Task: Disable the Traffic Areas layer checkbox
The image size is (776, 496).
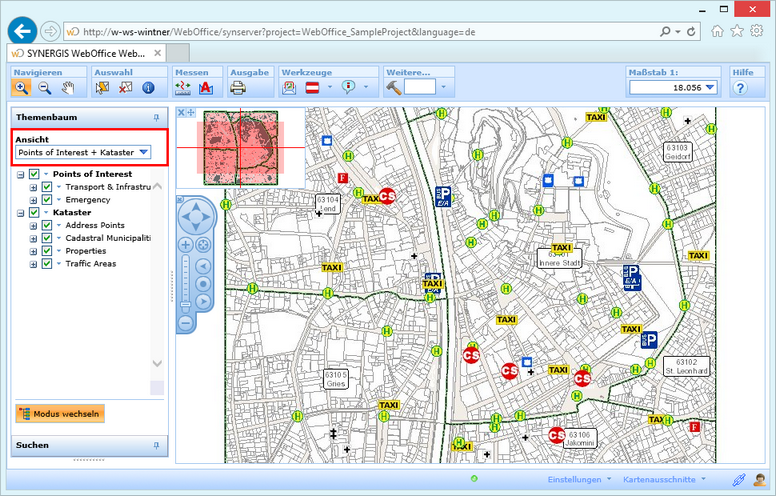Action: click(x=46, y=264)
